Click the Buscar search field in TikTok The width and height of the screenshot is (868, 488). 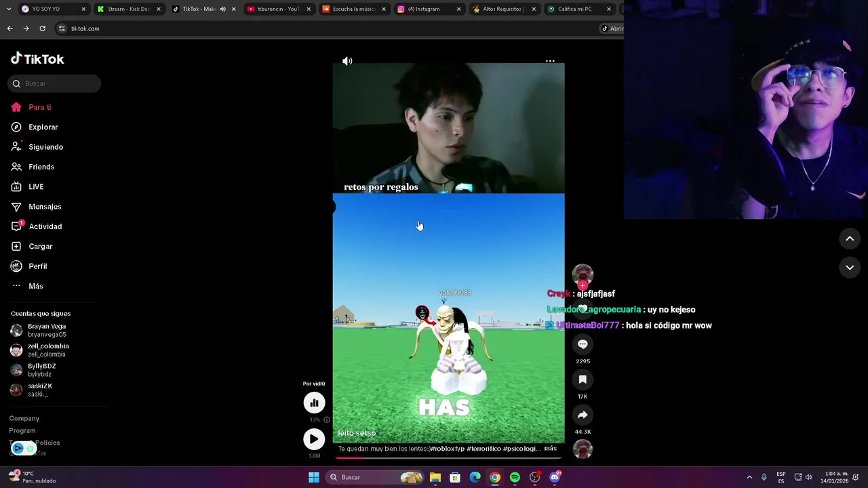coord(54,83)
